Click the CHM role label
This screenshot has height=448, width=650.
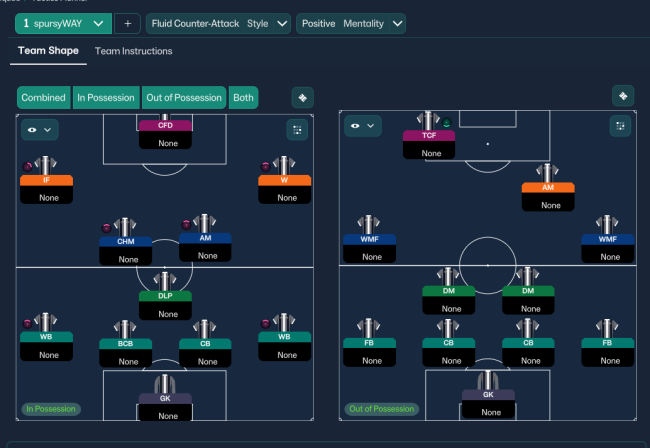pos(126,242)
